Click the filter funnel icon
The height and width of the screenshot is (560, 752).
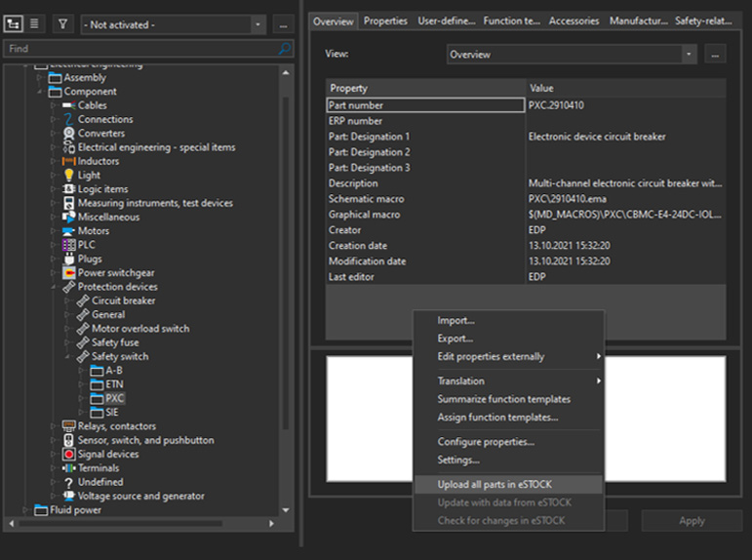(62, 24)
